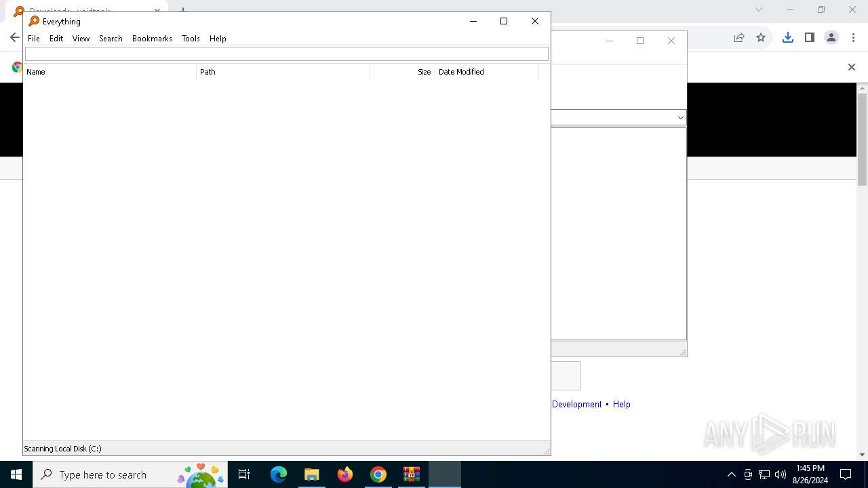Viewport: 868px width, 488px height.
Task: Open the Tools menu in Everything
Action: pos(191,39)
